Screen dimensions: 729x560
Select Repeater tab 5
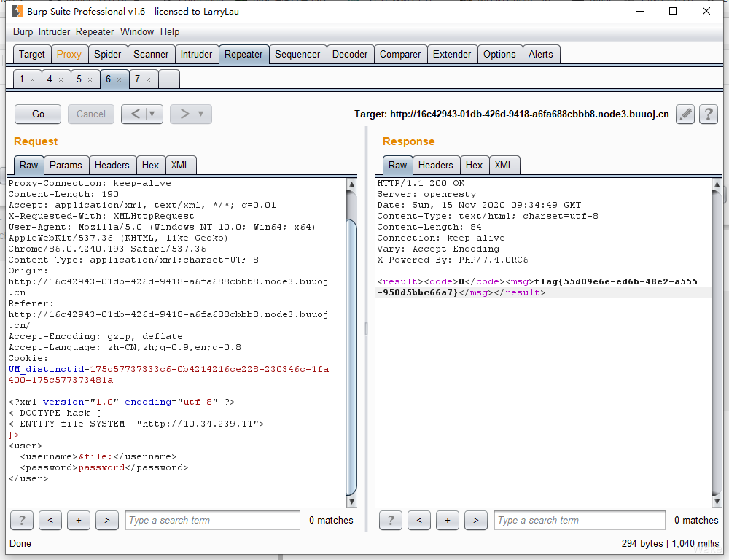(x=79, y=79)
